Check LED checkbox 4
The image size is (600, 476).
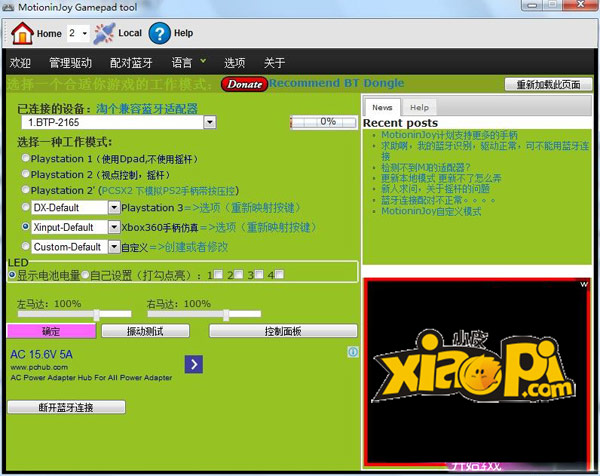tap(279, 274)
